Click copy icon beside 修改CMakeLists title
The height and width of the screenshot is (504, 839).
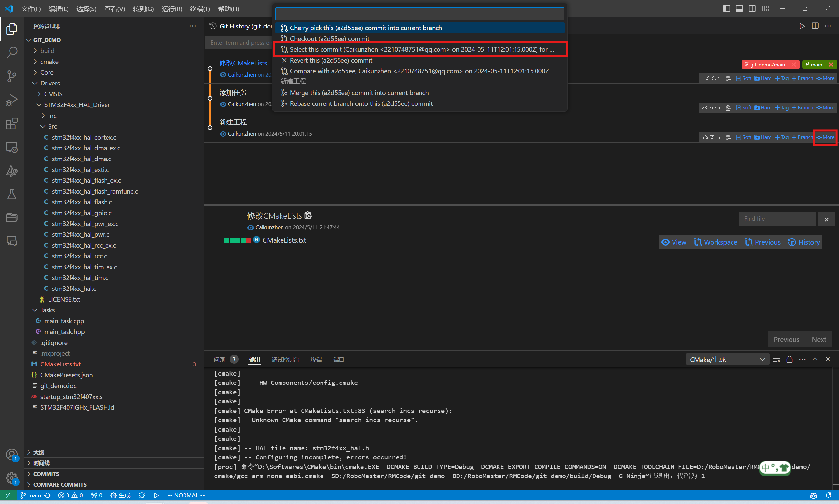click(x=308, y=215)
